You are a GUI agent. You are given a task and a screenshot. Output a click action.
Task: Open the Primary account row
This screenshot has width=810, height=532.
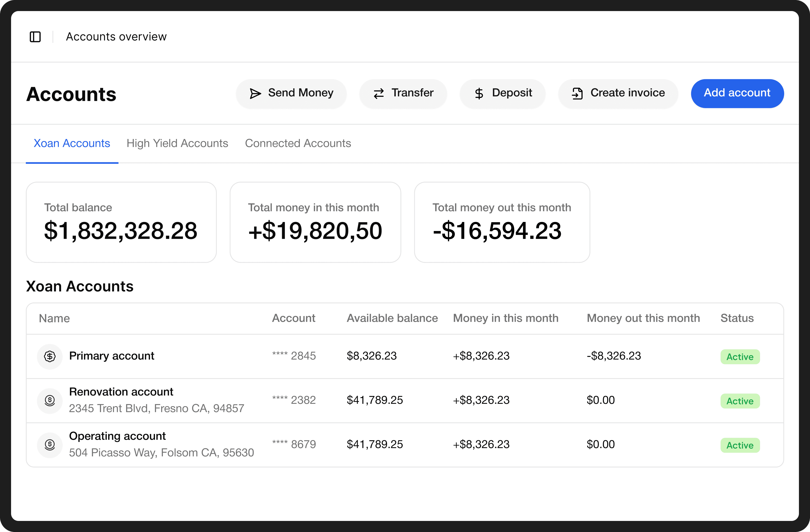112,356
